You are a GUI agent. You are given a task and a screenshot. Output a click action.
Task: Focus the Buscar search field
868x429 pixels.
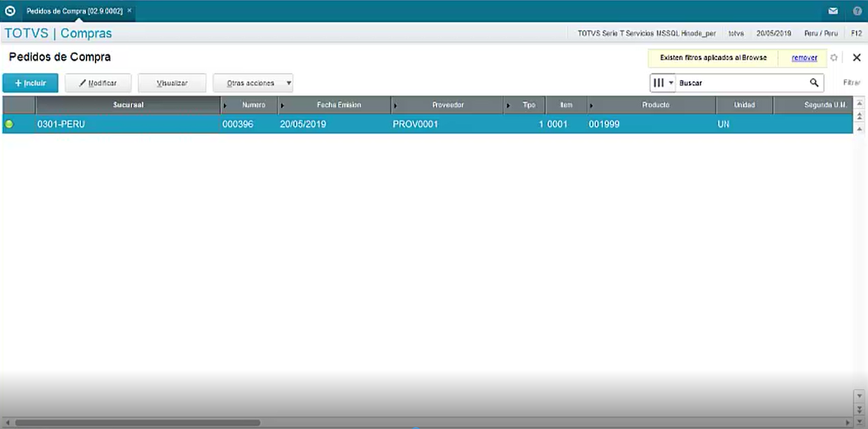[x=742, y=83]
